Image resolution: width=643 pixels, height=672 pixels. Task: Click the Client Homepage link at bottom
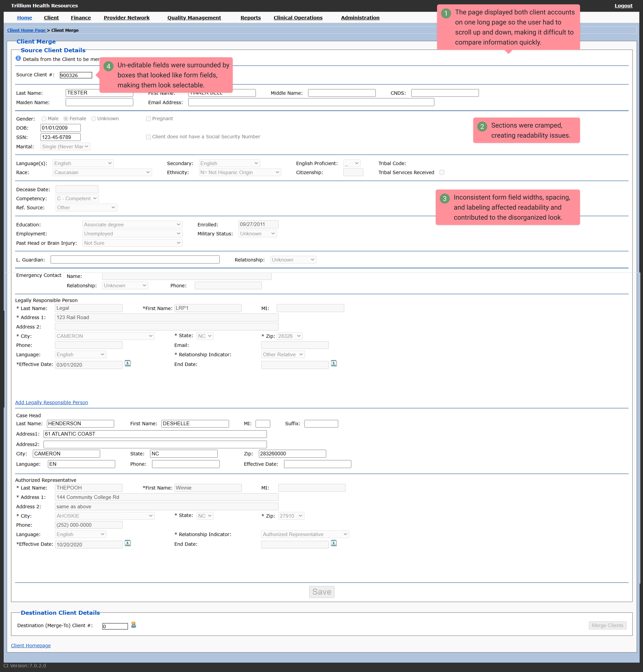click(x=31, y=645)
